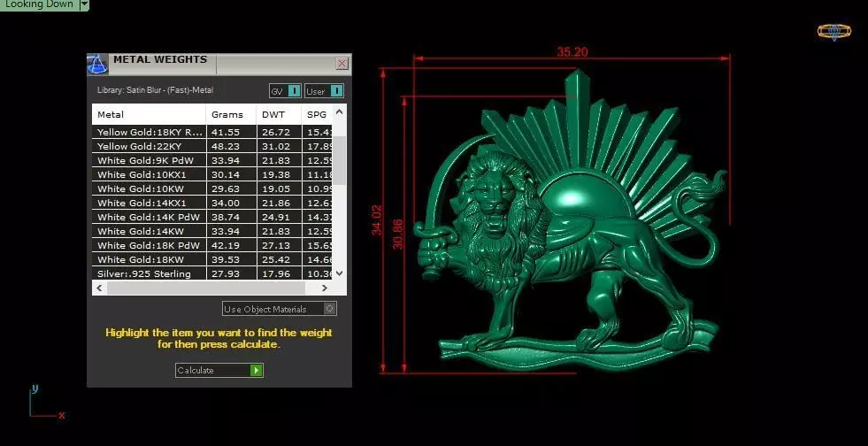
Task: Select the White Gold:18K PdW row
Action: tap(212, 246)
